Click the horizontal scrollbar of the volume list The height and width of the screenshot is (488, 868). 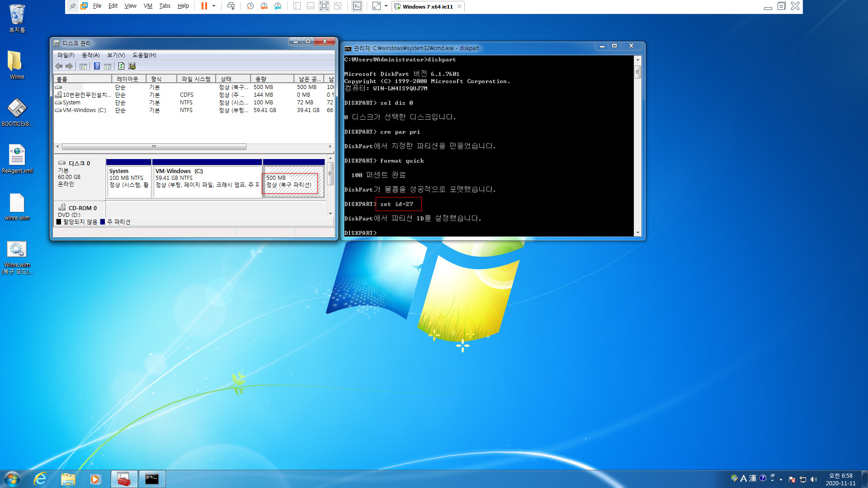pos(154,147)
